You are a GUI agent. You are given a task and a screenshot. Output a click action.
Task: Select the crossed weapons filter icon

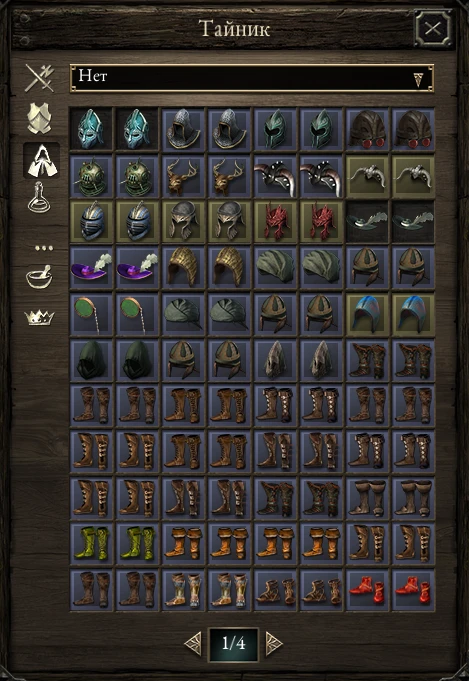click(40, 78)
